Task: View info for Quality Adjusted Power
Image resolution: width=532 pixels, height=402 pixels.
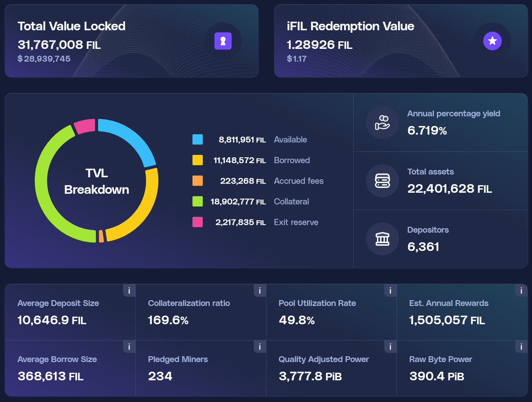Action: coord(390,346)
